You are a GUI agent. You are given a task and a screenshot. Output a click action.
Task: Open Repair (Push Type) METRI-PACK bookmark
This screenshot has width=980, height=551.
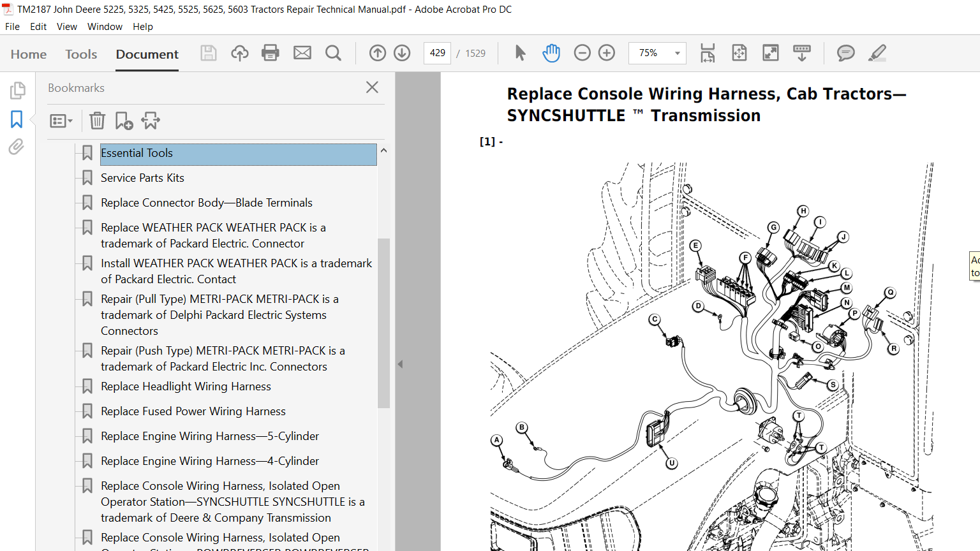(223, 358)
